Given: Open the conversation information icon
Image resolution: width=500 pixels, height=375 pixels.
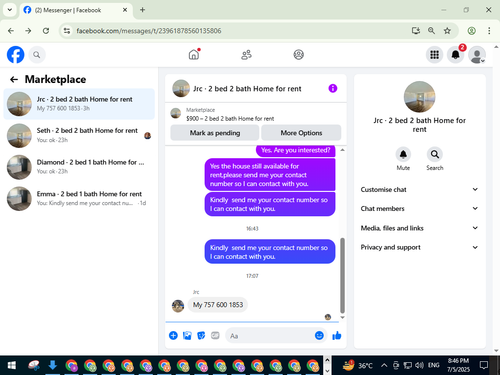Looking at the screenshot, I should [x=333, y=88].
